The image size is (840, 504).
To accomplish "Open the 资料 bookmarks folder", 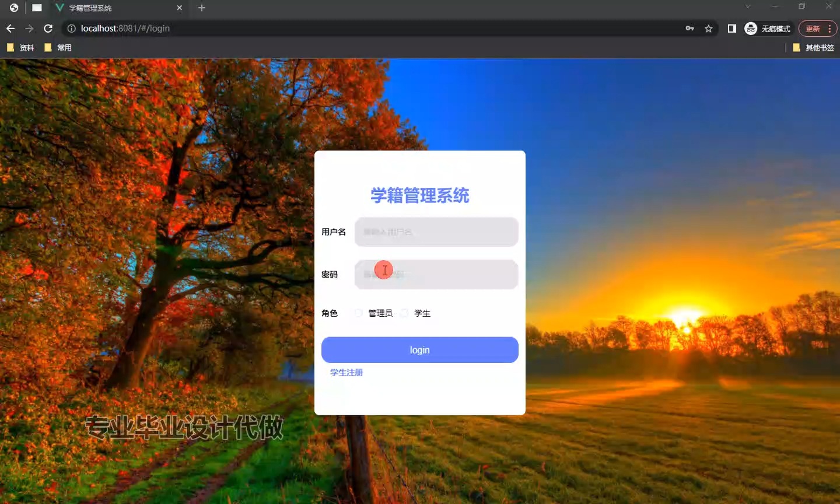I will tap(21, 48).
